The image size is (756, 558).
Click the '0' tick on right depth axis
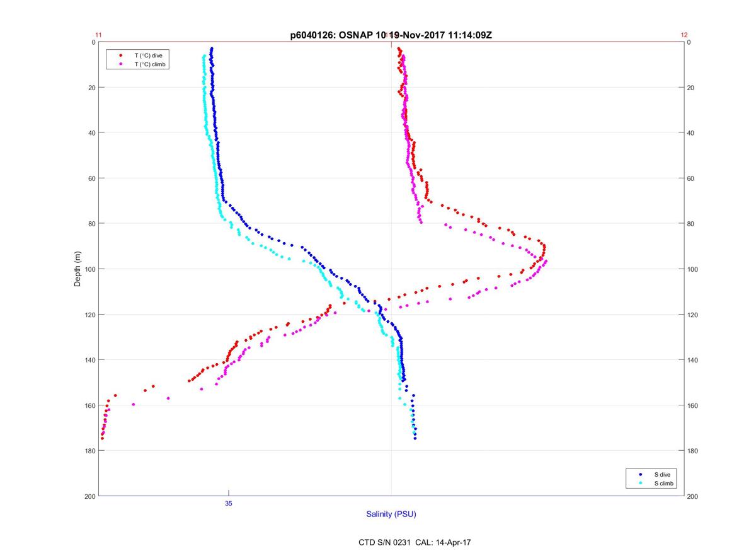[689, 42]
